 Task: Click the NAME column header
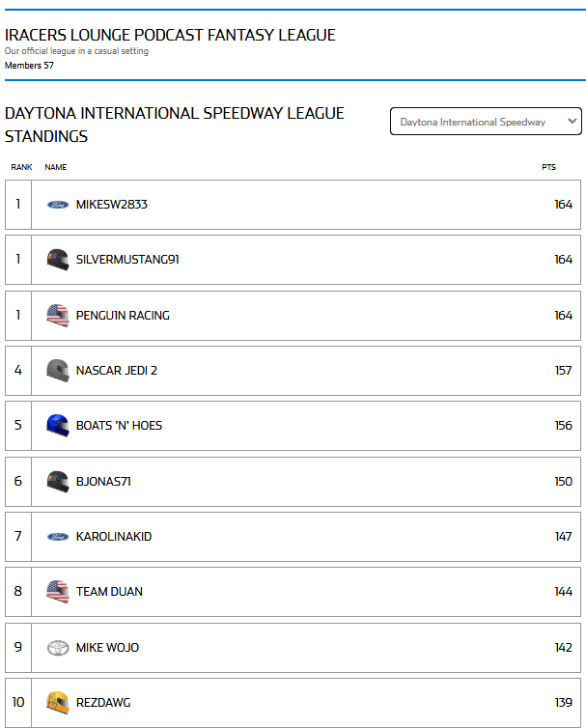56,167
